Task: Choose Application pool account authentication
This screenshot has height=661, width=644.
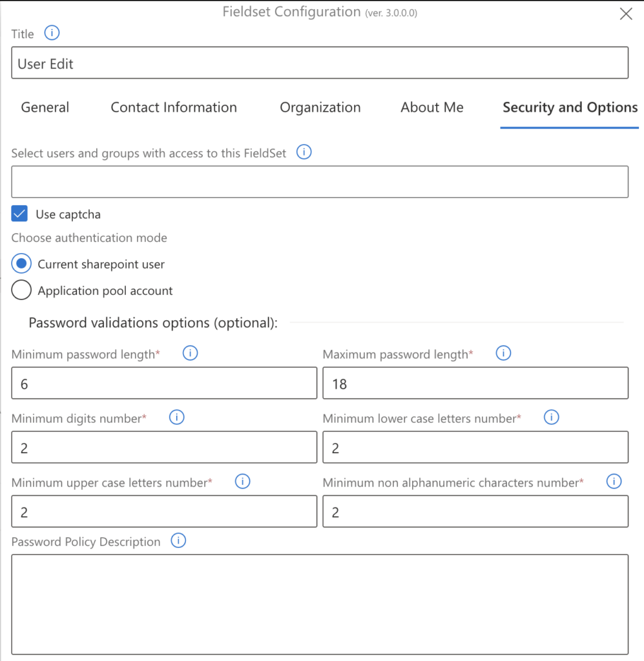Action: 21,290
